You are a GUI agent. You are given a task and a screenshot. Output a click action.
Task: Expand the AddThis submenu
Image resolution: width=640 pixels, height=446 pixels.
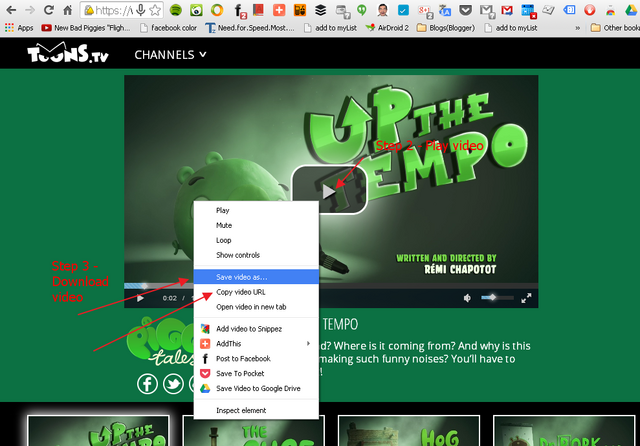coord(256,344)
